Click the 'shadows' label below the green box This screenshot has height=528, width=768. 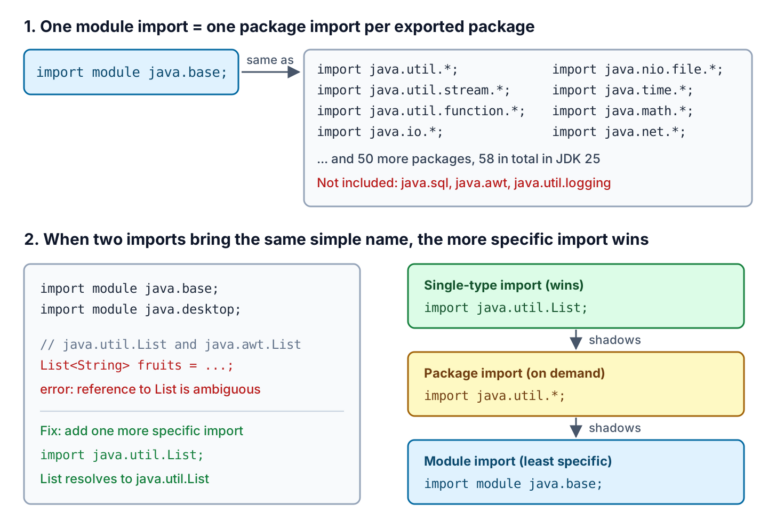pos(615,340)
